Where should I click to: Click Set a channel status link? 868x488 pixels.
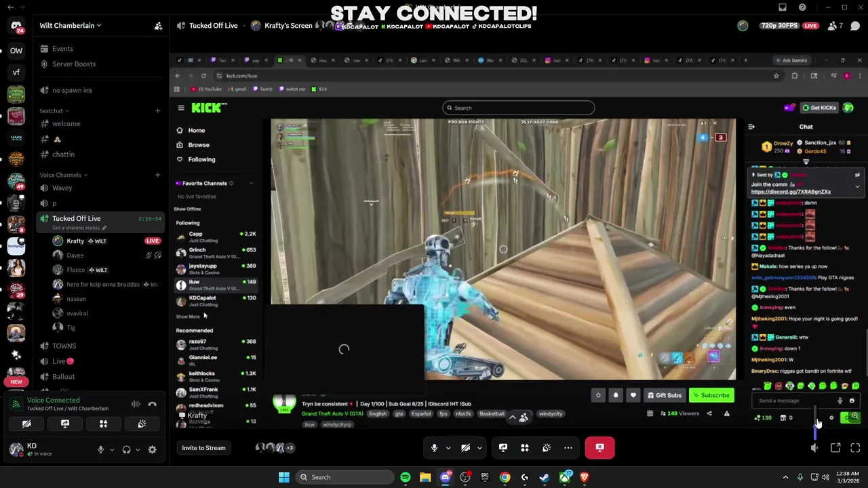point(79,228)
